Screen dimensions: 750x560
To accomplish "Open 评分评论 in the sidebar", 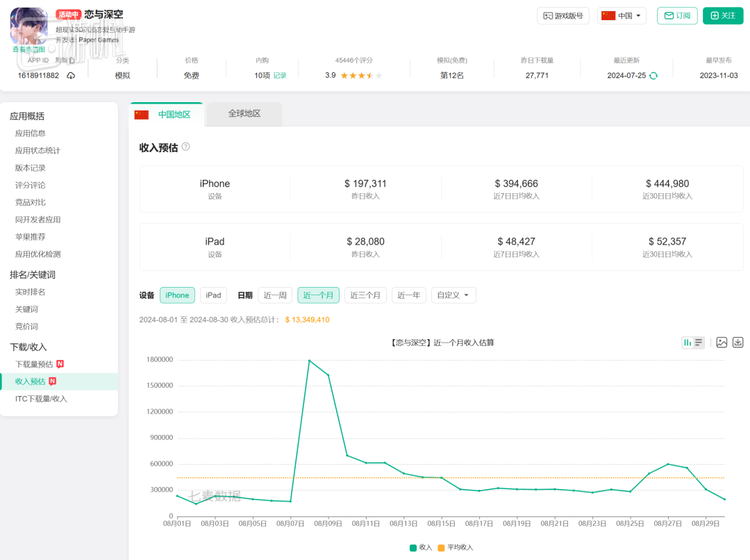I will 30,185.
